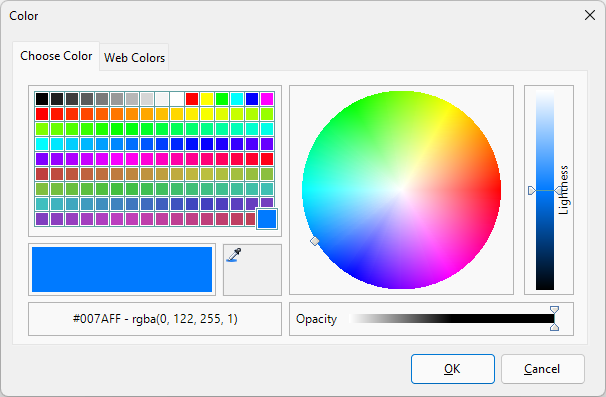Select the Choose Color tab

(56, 56)
